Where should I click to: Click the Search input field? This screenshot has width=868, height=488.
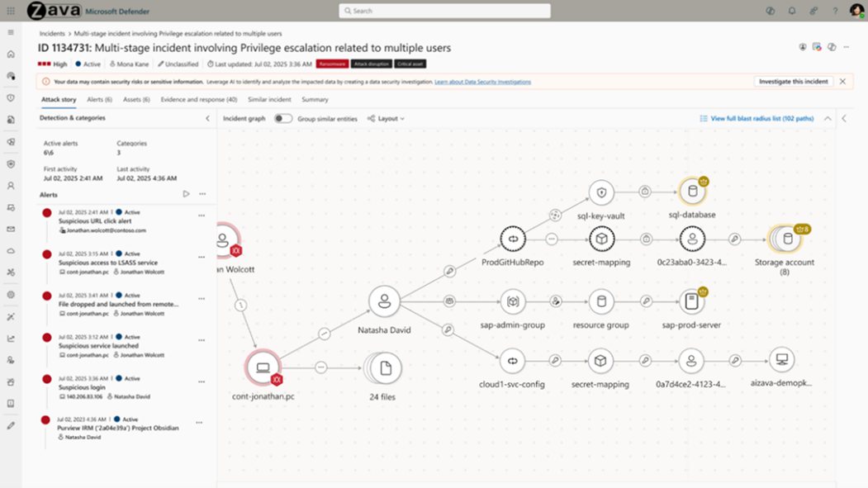pyautogui.click(x=444, y=11)
